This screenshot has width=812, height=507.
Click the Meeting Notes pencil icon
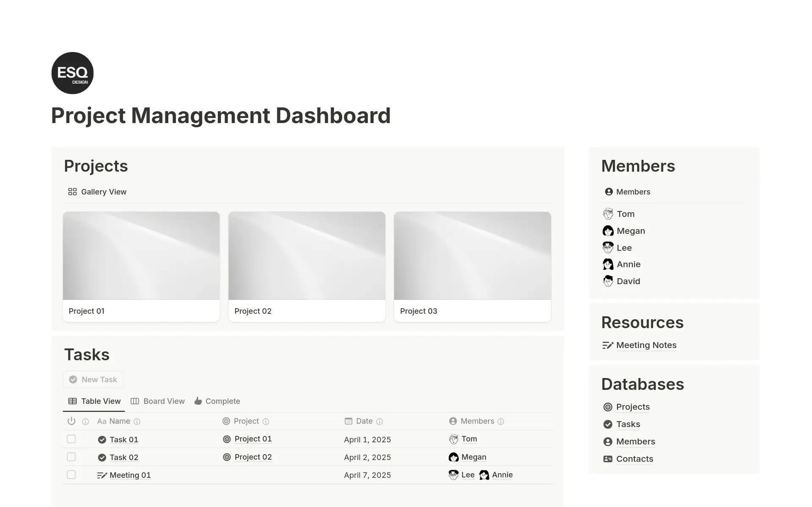click(608, 345)
